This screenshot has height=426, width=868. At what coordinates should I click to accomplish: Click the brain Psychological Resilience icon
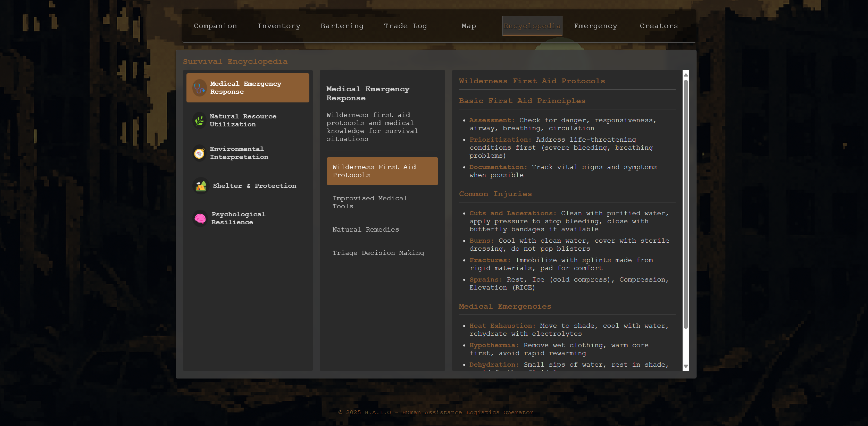coord(200,218)
